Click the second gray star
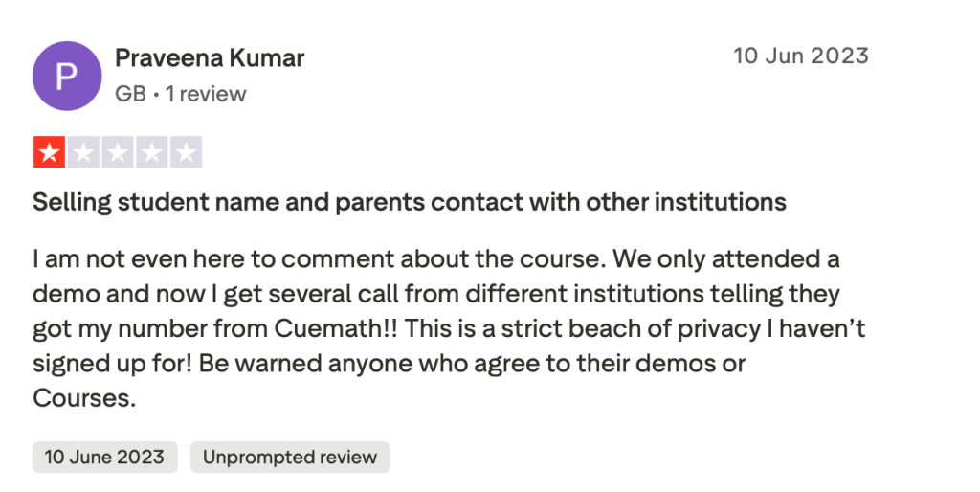The image size is (980, 492). coord(83,152)
